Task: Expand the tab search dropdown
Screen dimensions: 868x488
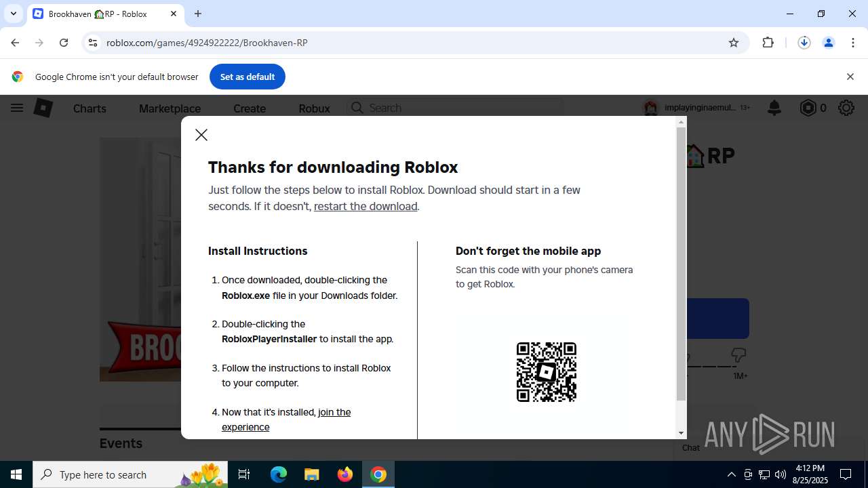Action: [13, 14]
